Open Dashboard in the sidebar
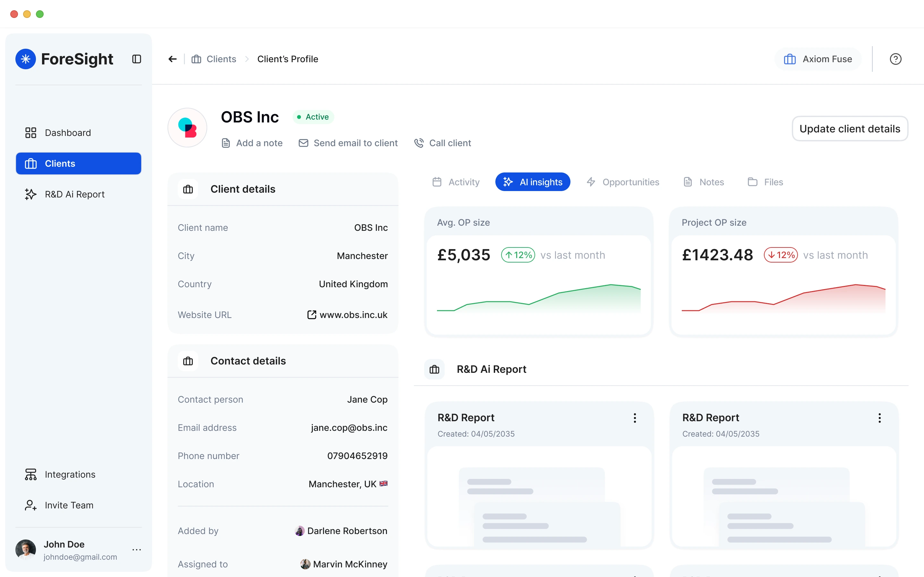 pyautogui.click(x=68, y=132)
